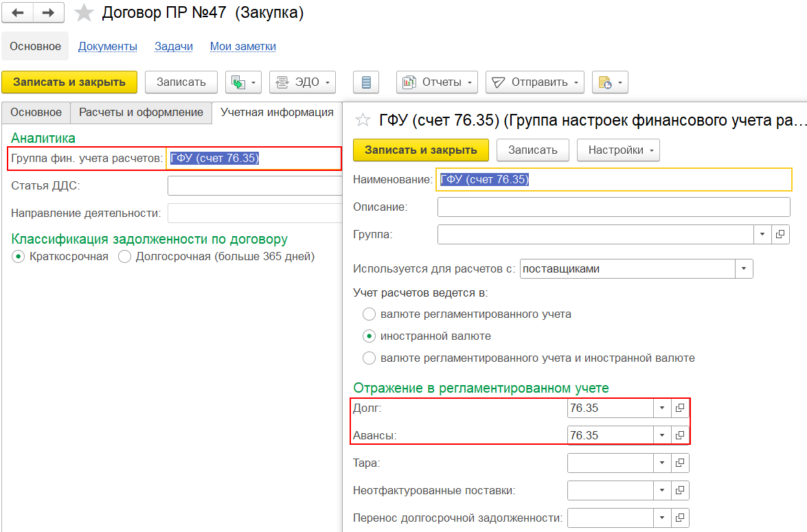Add contract ПР №47 to favorites star
The image size is (807, 532).
click(84, 13)
